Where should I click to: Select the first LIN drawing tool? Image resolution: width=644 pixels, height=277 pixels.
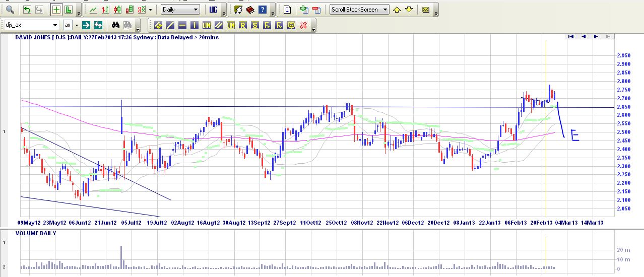207,25
